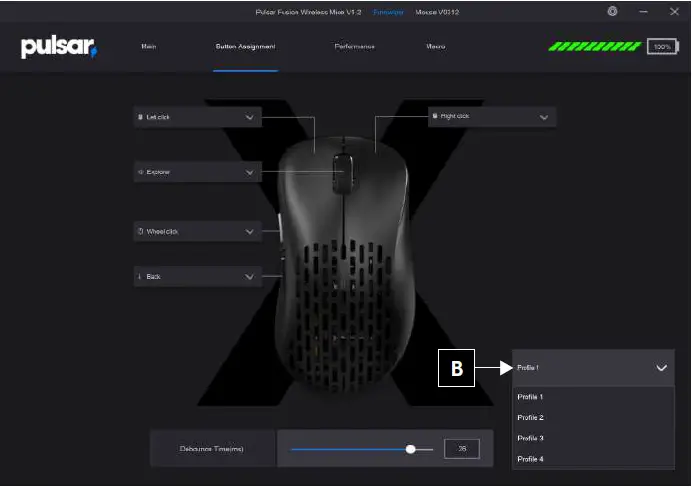Viewport: 692px width, 490px height.
Task: Click the green battery level bar
Action: [594, 46]
